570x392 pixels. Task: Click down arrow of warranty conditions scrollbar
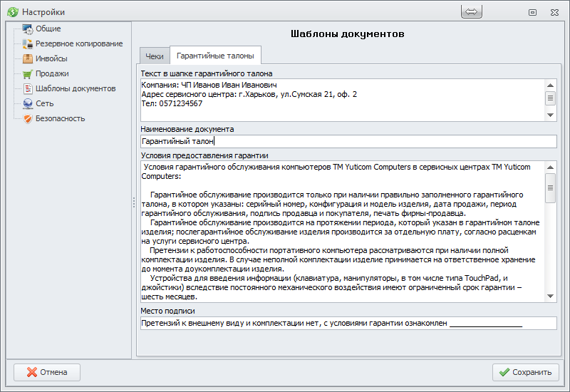click(x=550, y=296)
